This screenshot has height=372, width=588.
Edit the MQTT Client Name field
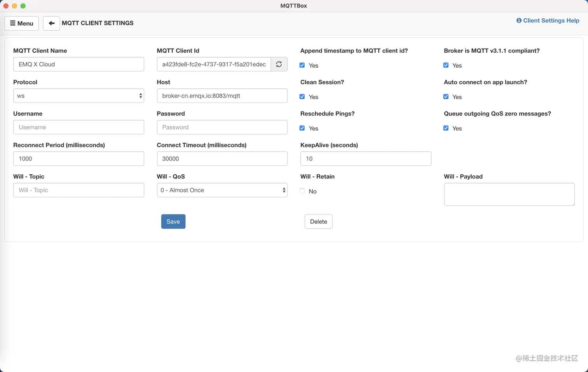[x=79, y=65]
